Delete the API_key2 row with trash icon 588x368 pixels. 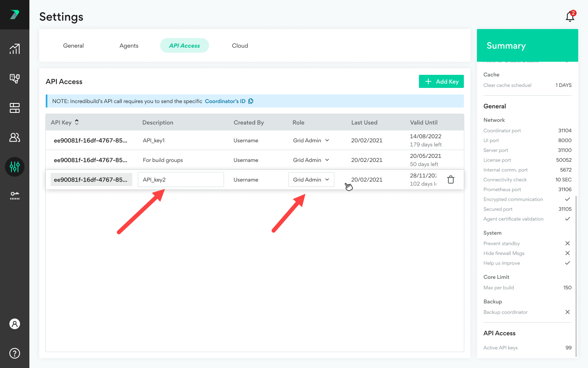(451, 180)
